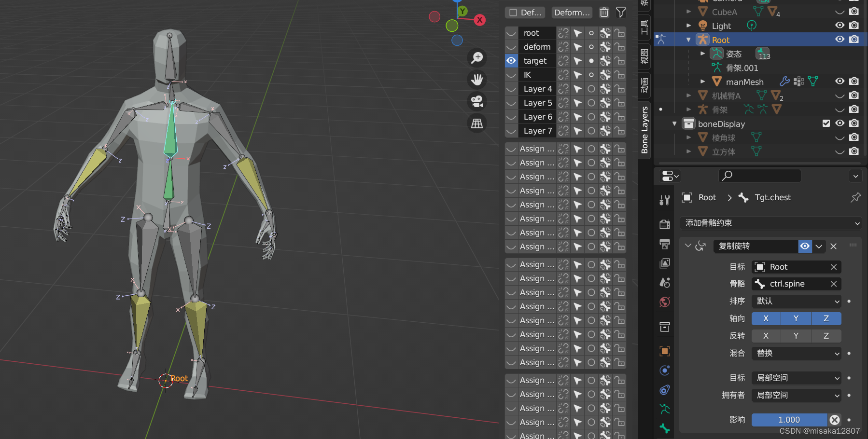
Task: Toggle the Y button in 轴向 row
Action: pos(796,318)
